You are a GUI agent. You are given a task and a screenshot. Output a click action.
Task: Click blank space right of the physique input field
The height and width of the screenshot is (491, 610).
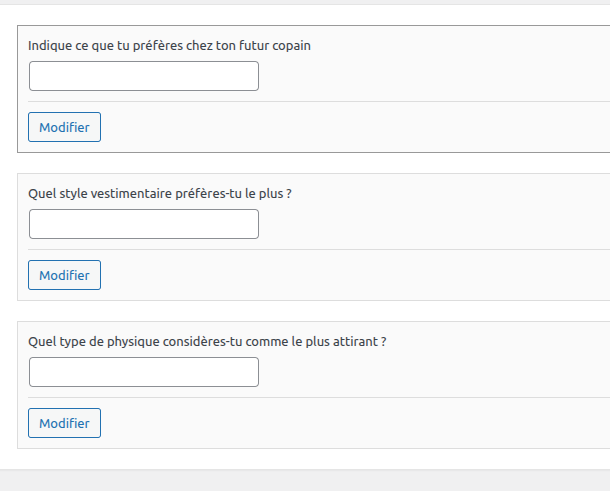click(x=430, y=372)
